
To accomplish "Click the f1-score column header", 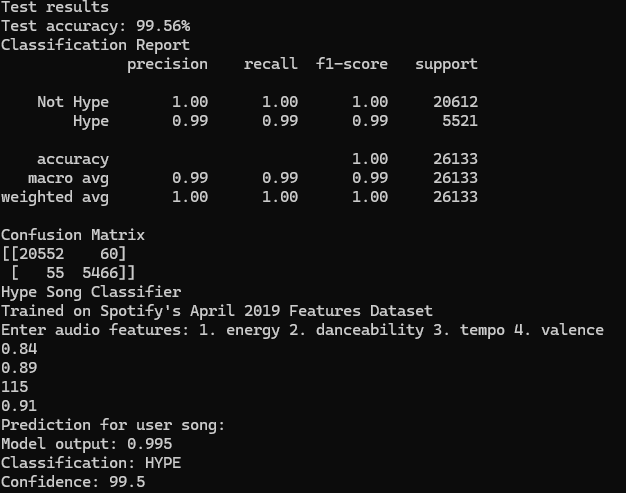I will tap(352, 64).
